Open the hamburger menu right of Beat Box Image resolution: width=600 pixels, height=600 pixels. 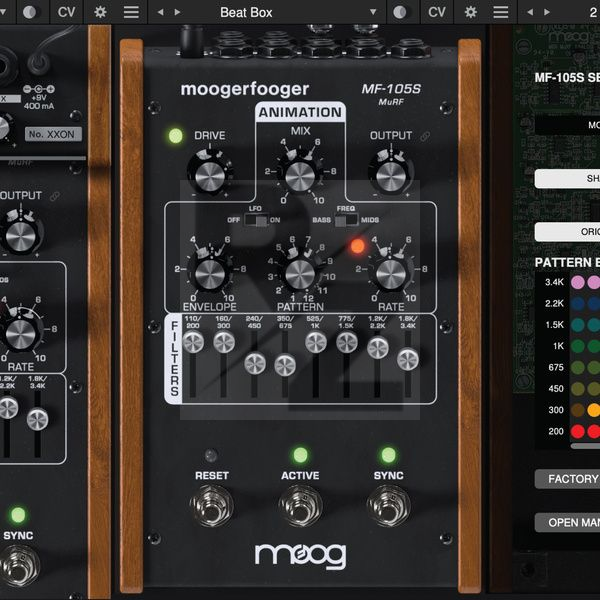click(501, 12)
